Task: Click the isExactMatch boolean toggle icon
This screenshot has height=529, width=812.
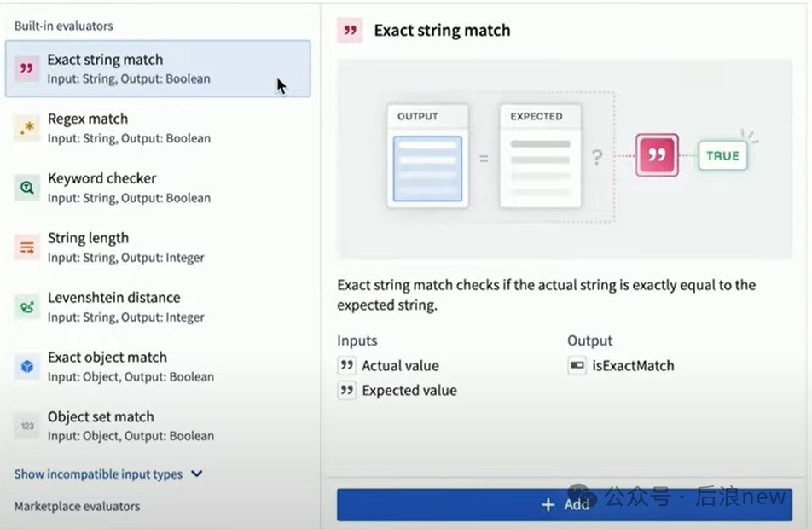Action: (577, 366)
